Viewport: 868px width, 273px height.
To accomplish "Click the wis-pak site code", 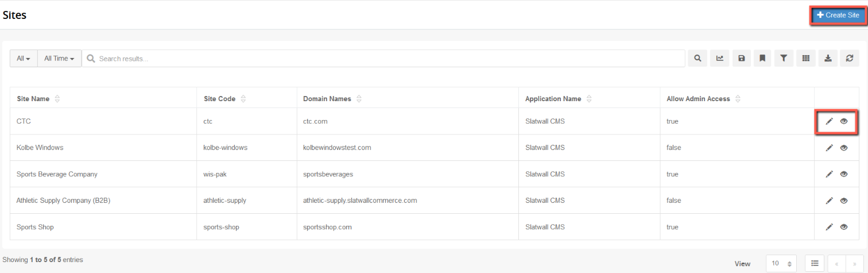I will [x=215, y=174].
